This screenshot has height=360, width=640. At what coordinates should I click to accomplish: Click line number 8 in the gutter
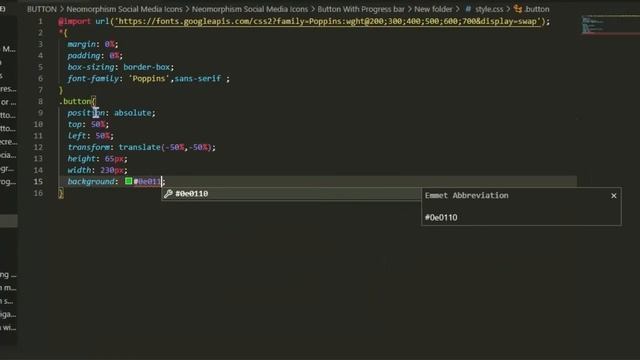pos(40,101)
